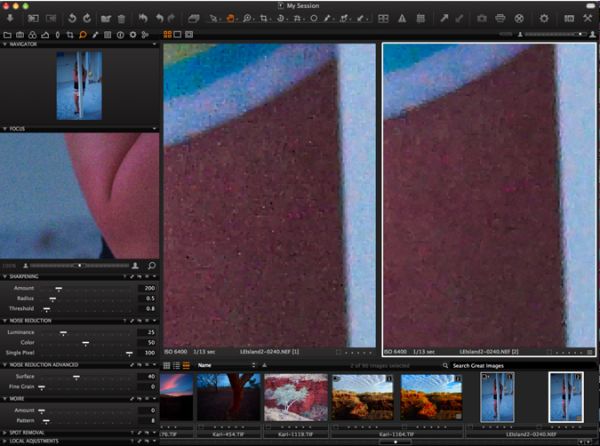Click the crossed tools customize icon

click(588, 18)
